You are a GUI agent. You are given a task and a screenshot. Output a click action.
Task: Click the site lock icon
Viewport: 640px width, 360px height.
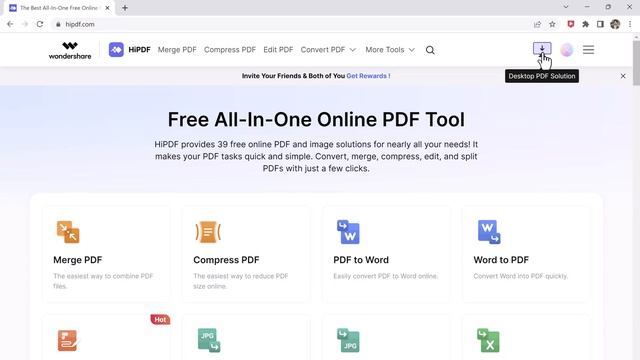58,24
